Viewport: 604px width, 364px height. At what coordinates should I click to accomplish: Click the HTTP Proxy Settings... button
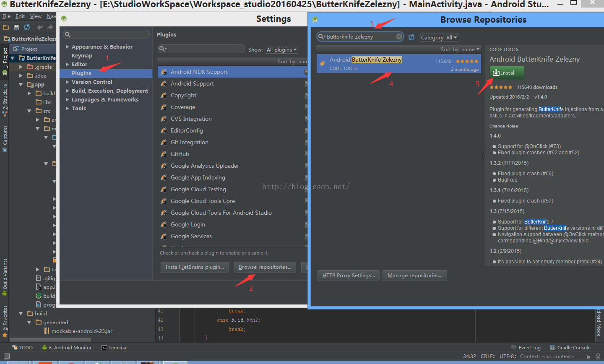click(x=349, y=276)
